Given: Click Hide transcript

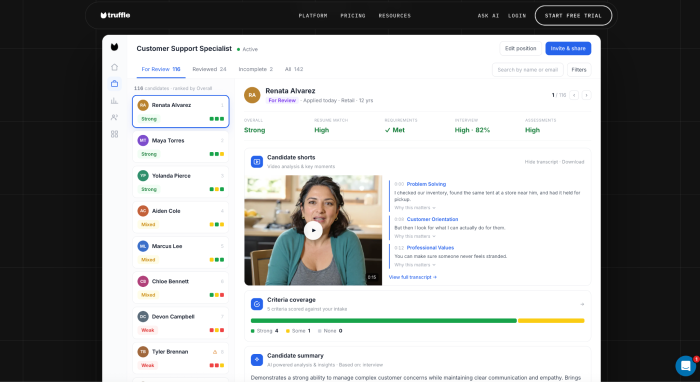Looking at the screenshot, I should [541, 162].
